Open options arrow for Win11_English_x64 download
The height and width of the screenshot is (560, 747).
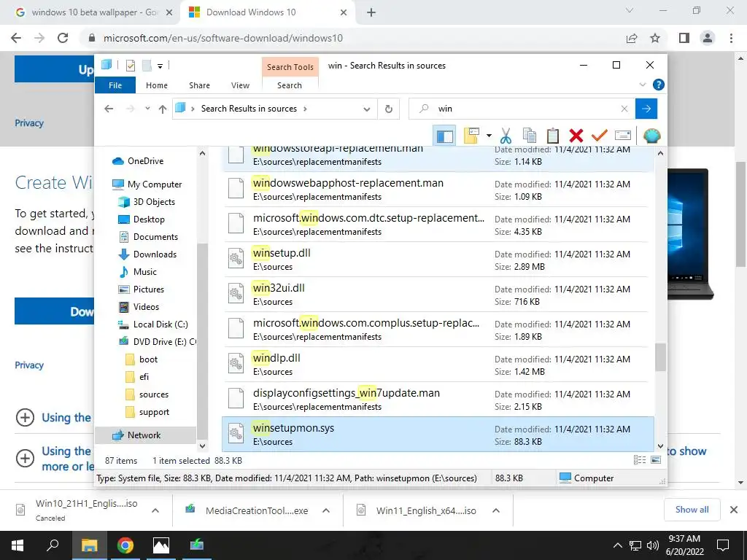click(x=495, y=510)
